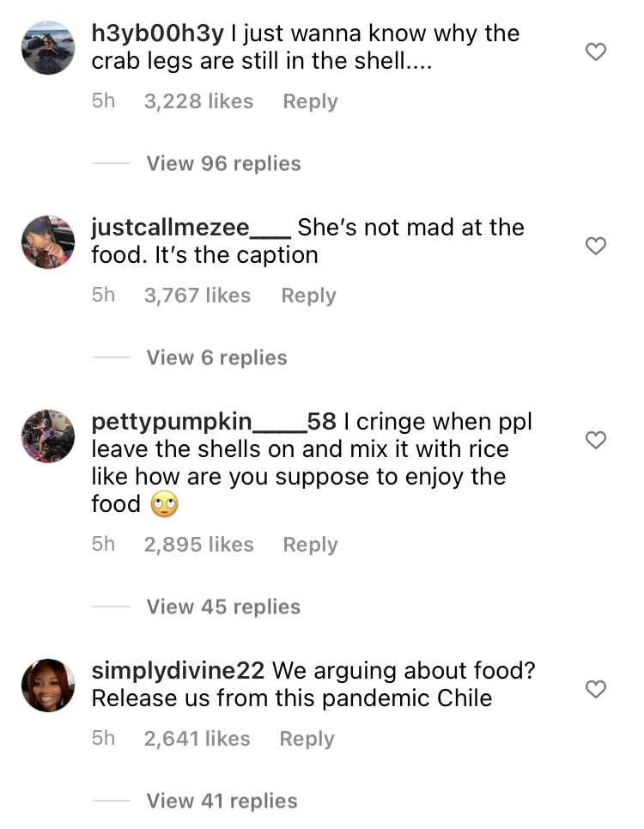Screen dimensions: 644x829
Task: Reply to simplydivine22's comment
Action: 306,739
